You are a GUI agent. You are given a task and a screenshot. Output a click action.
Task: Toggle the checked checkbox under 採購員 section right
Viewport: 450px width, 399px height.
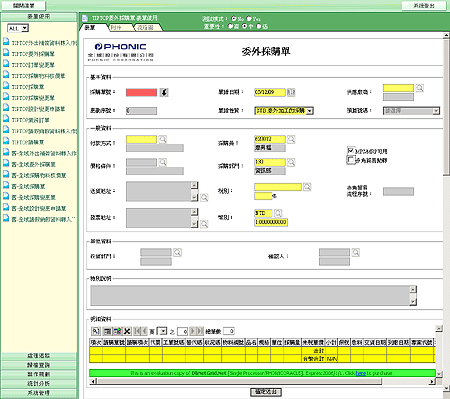click(x=350, y=150)
